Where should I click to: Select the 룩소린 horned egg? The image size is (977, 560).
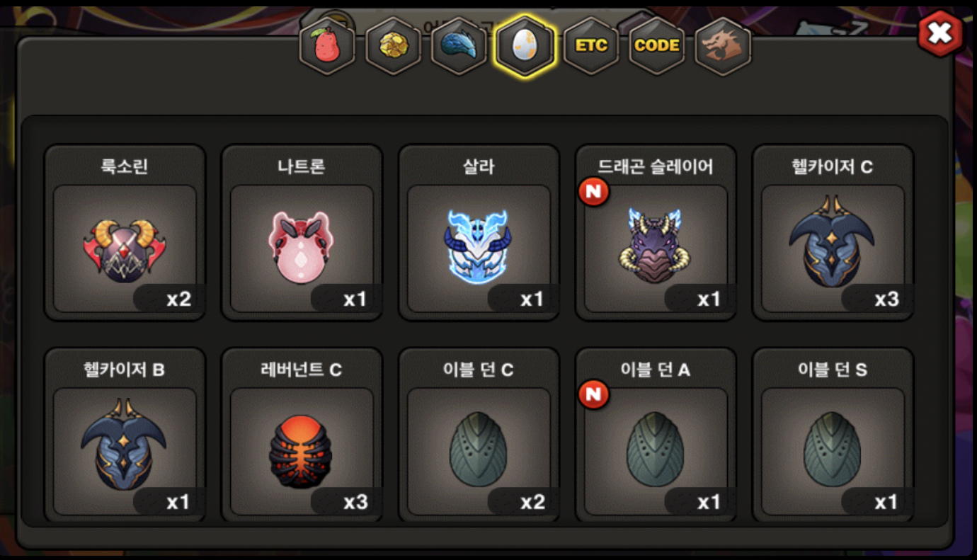click(x=125, y=233)
